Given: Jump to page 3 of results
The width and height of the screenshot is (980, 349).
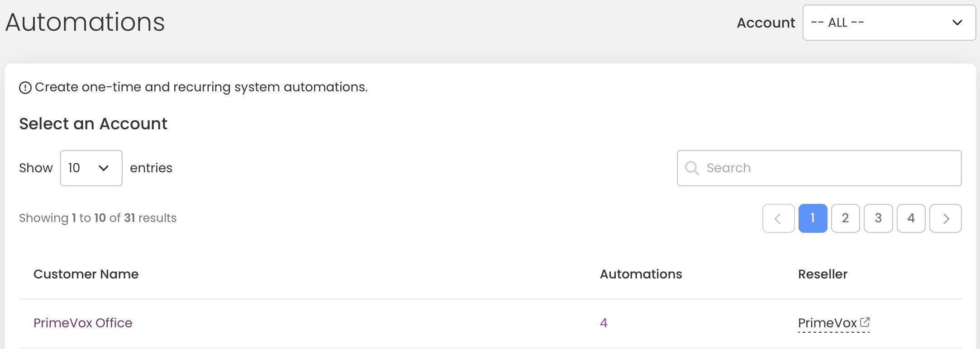Looking at the screenshot, I should pyautogui.click(x=878, y=218).
